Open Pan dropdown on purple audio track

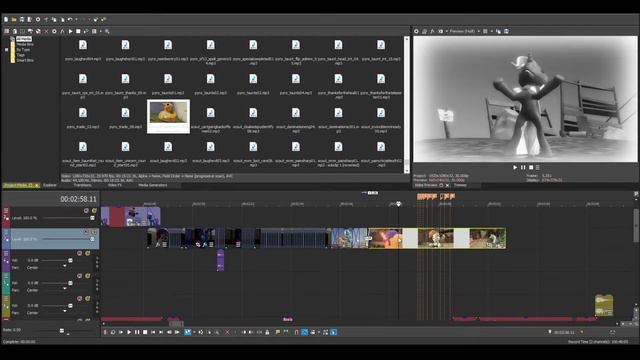click(x=64, y=266)
